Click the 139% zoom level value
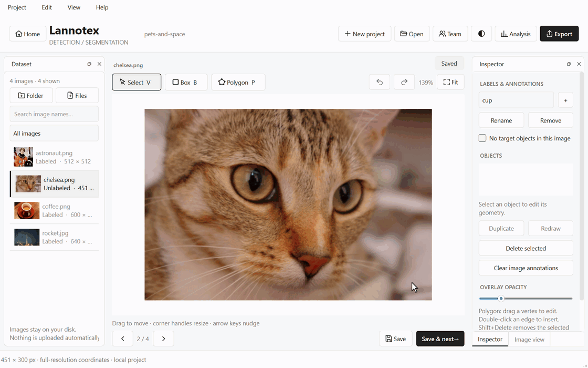588x368 pixels. (426, 83)
